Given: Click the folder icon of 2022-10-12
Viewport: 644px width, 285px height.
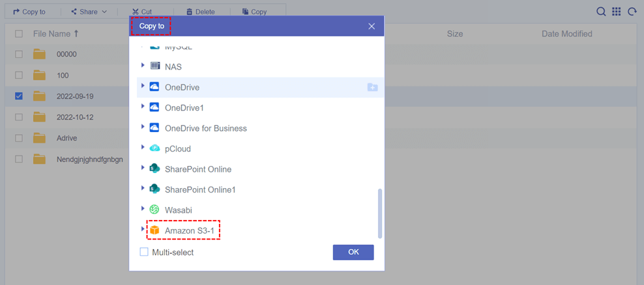Looking at the screenshot, I should tap(39, 117).
